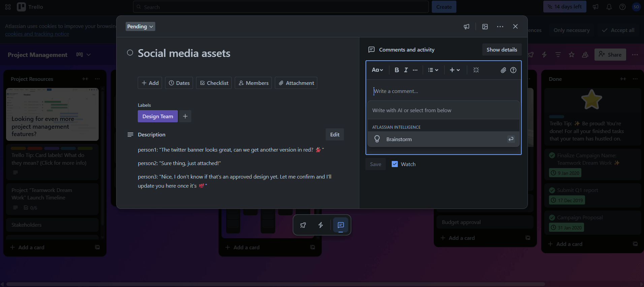644x287 pixels.
Task: Click the Attachment button
Action: [296, 83]
